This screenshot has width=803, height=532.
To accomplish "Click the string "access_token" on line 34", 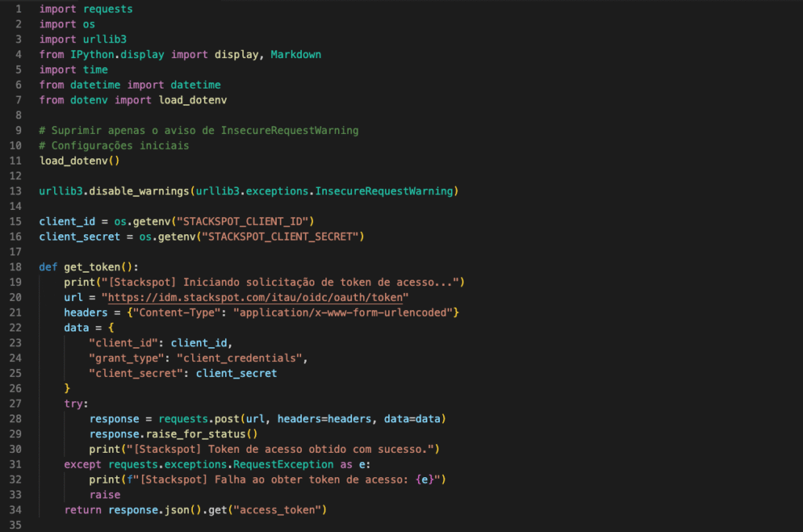I will coord(277,510).
